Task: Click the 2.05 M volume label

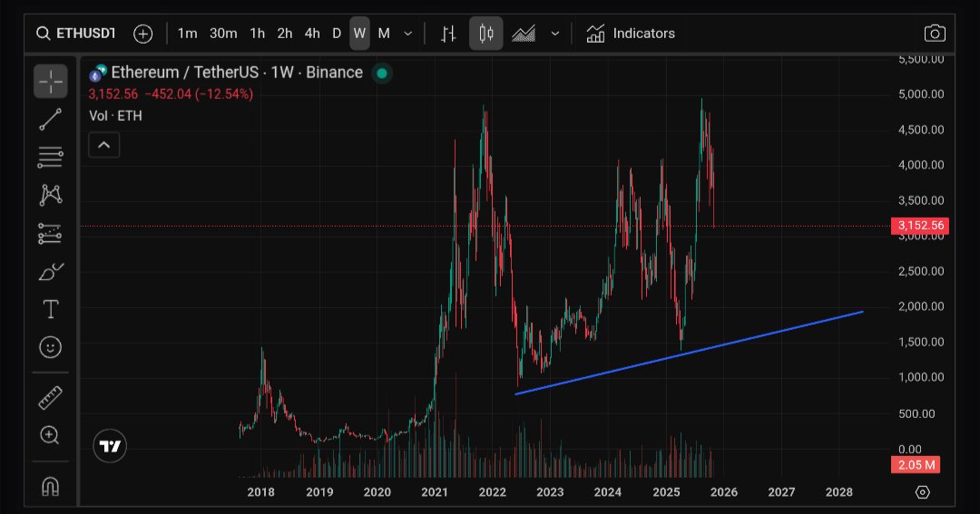Action: pyautogui.click(x=916, y=465)
